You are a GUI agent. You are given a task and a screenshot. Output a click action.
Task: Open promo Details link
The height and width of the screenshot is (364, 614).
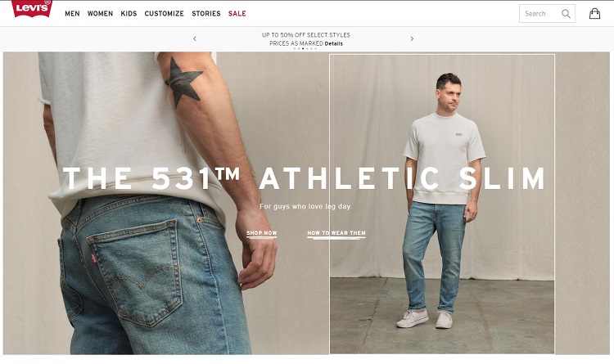(334, 44)
